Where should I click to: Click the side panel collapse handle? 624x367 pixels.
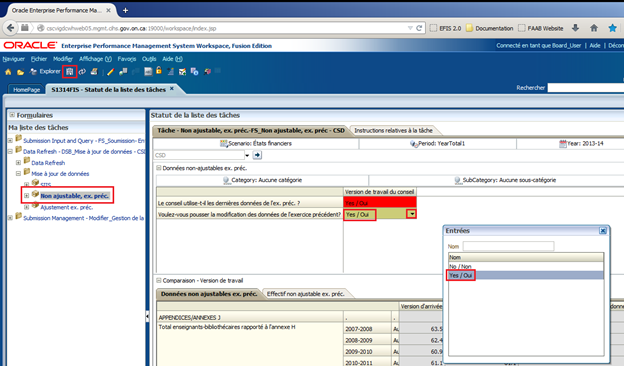pos(147,316)
